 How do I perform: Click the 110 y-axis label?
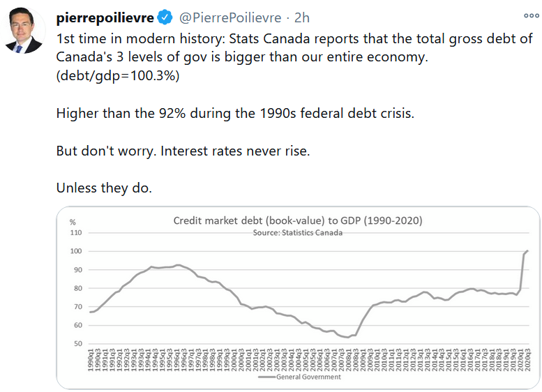[x=75, y=232]
